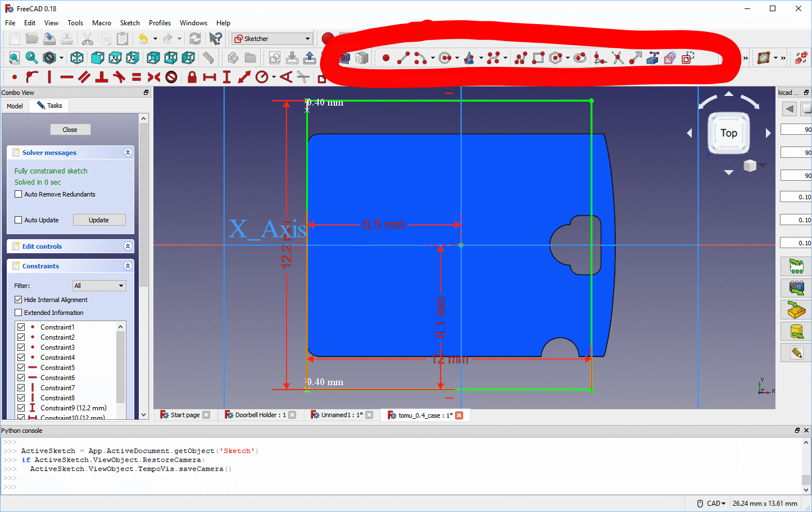
Task: Apply a lock constraint
Action: (x=191, y=77)
